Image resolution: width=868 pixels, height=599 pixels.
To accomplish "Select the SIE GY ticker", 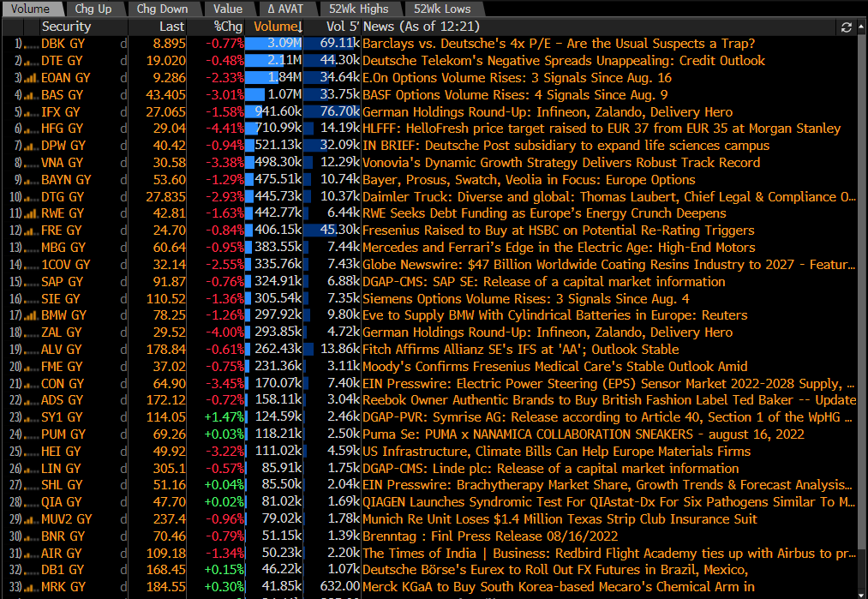I will [x=60, y=299].
